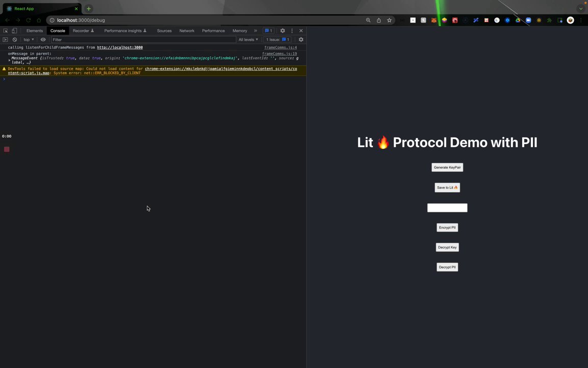Open the Chrome profile avatar

(x=570, y=20)
